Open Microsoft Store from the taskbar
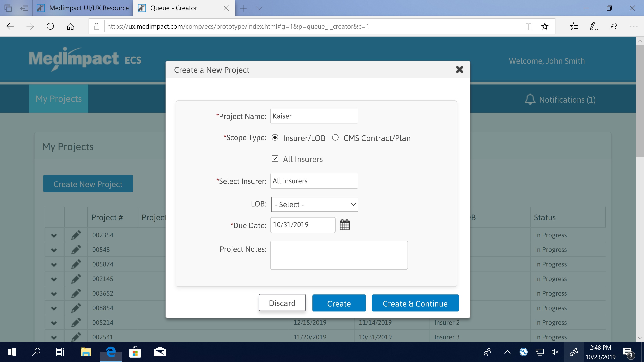 (x=135, y=352)
